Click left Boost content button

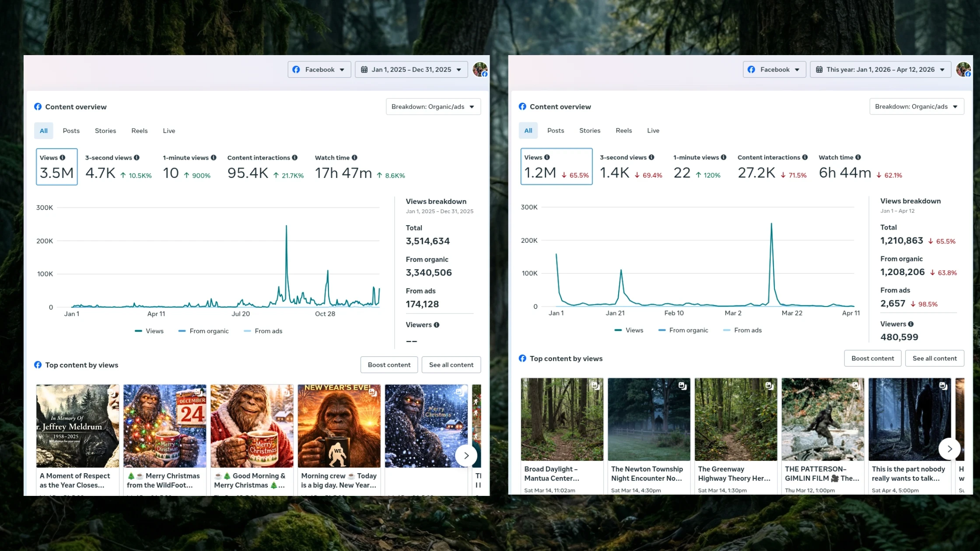tap(389, 365)
